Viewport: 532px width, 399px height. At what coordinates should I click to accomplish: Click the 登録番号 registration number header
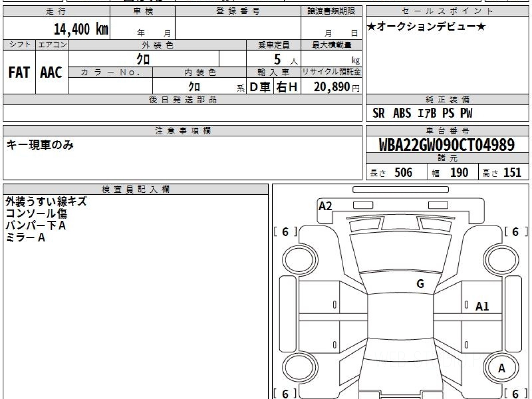coord(238,12)
